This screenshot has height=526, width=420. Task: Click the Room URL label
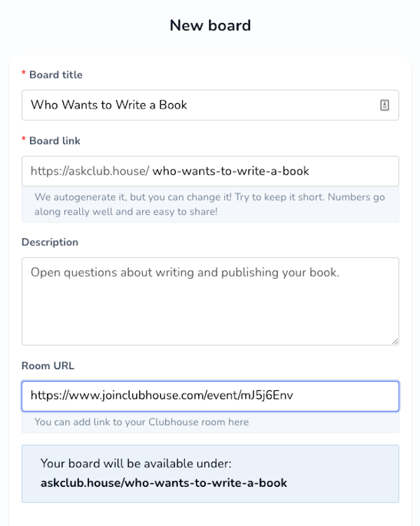click(48, 366)
